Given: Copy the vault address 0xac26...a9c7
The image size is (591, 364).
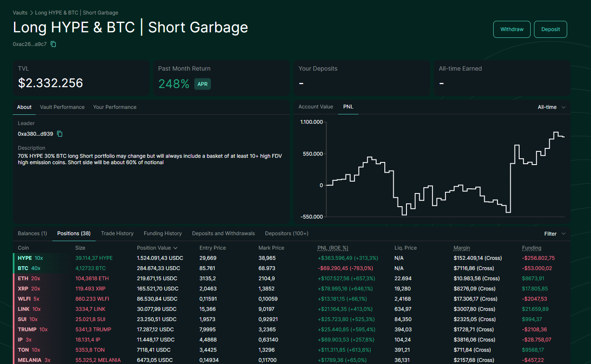Looking at the screenshot, I should 53,44.
